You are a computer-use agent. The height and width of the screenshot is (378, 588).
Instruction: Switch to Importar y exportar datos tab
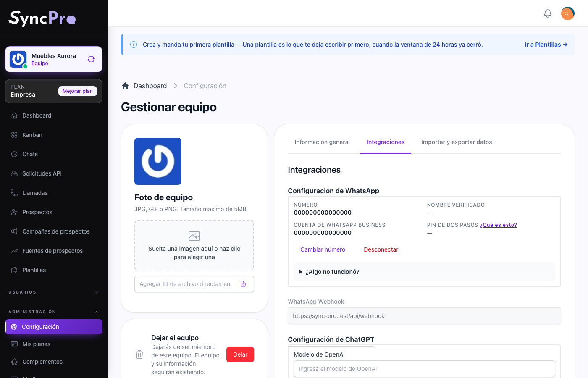[457, 142]
